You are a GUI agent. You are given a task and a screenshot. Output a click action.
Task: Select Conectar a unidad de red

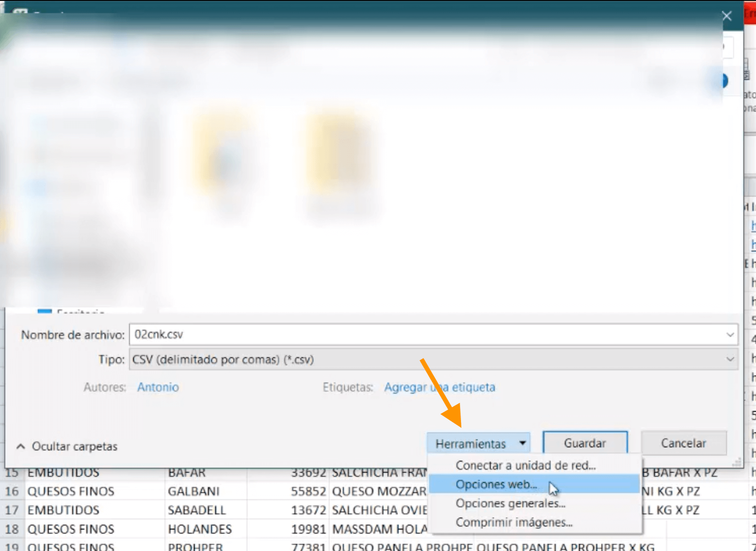pyautogui.click(x=534, y=465)
